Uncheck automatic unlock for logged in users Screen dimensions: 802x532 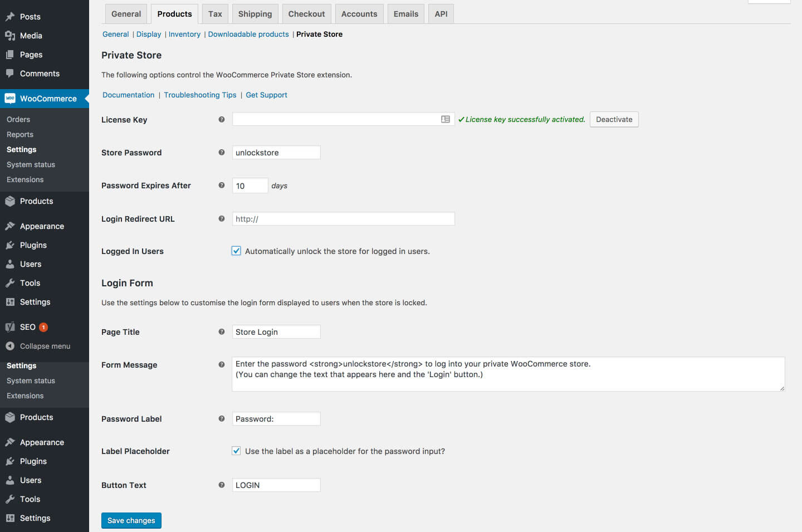[x=236, y=251]
